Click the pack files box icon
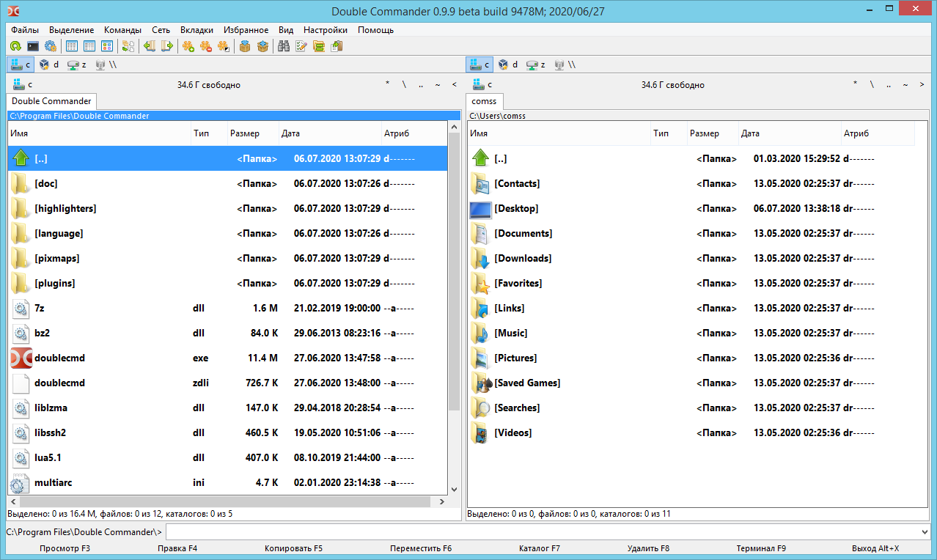 pyautogui.click(x=245, y=46)
